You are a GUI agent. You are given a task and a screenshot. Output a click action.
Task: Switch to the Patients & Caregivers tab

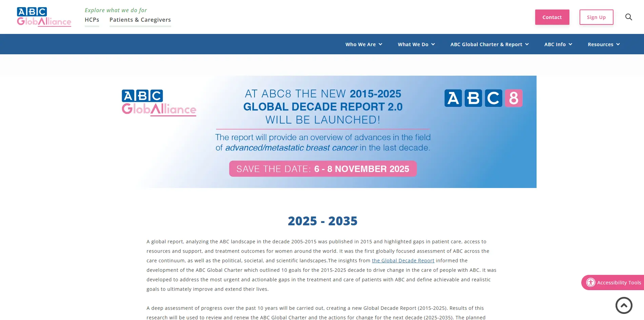point(140,20)
